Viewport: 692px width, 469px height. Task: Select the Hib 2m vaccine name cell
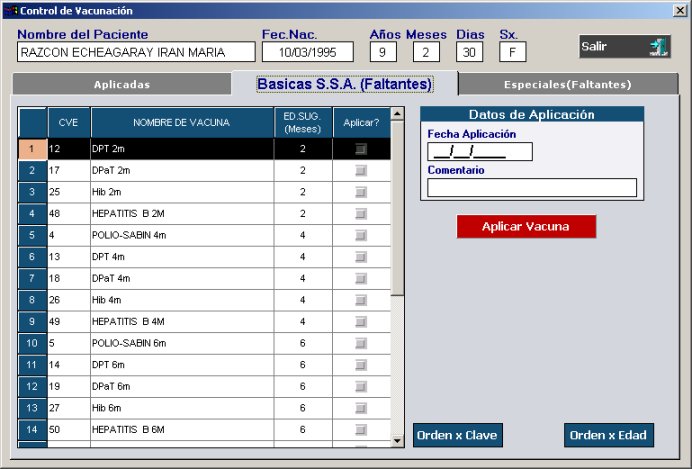pyautogui.click(x=182, y=192)
